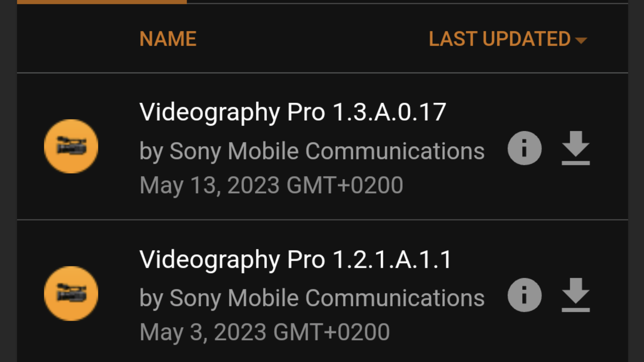Click empty header area between Name and Last Updated
Screen dimensions: 644x362
313,39
